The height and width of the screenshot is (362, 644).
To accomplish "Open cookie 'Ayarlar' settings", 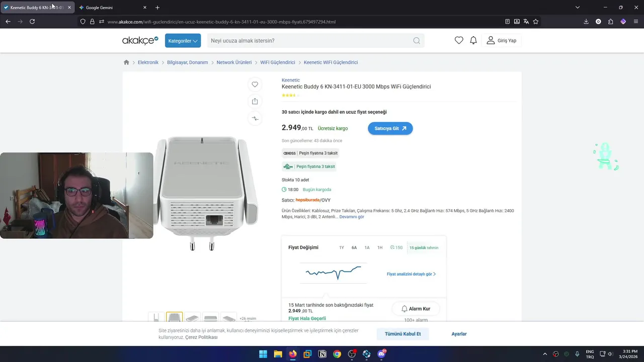I will coord(459,334).
